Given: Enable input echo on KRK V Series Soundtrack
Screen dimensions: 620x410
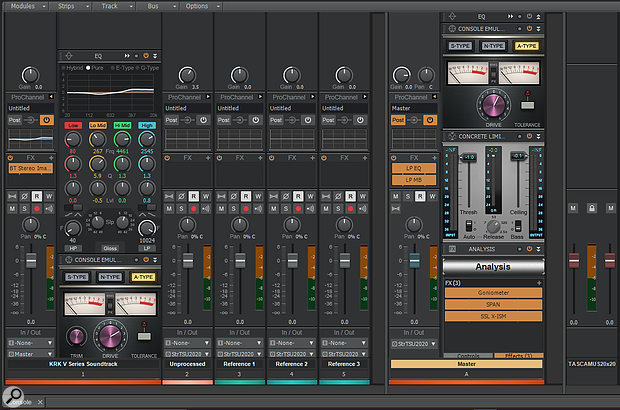Looking at the screenshot, I should pos(49,208).
